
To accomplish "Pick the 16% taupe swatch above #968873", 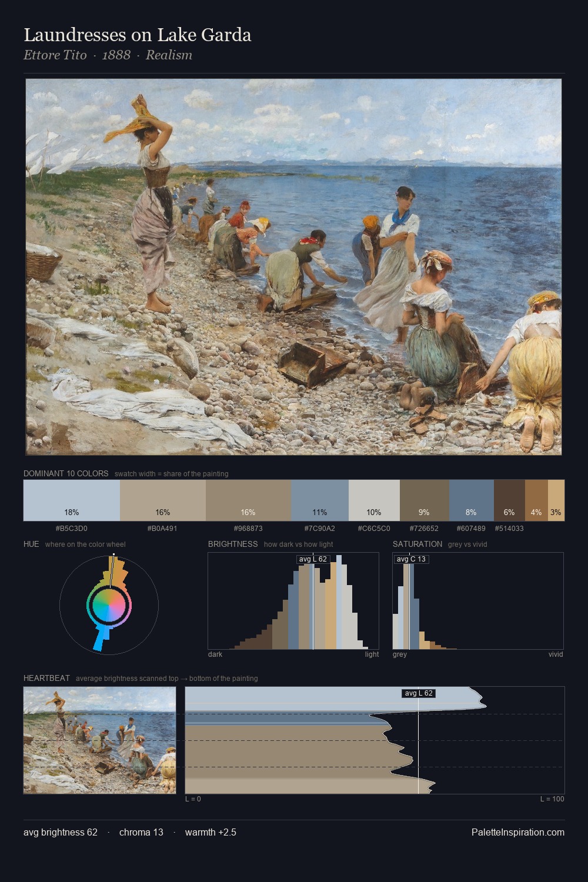I will (248, 500).
